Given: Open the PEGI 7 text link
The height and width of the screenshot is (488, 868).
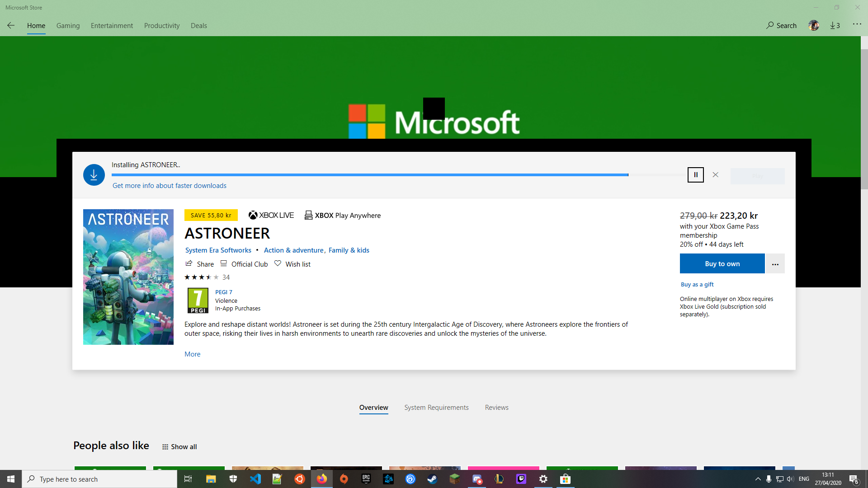Looking at the screenshot, I should [224, 292].
